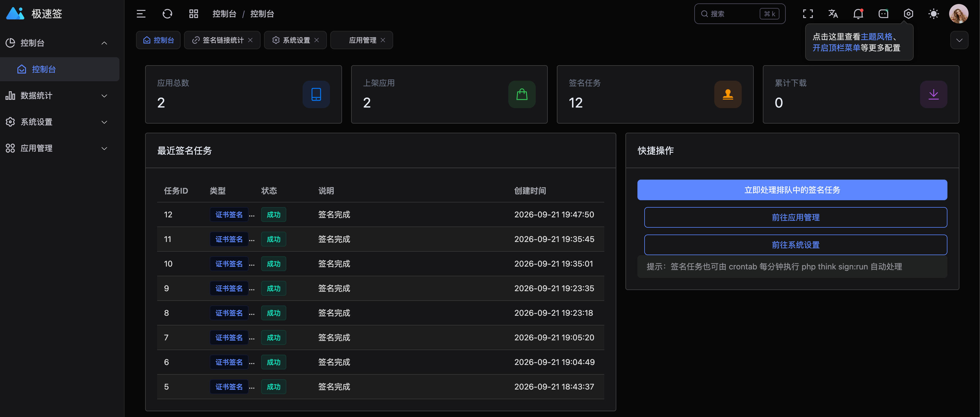The image size is (980, 417).
Task: Click the 证书签名 tag in task 12 row
Action: (229, 215)
